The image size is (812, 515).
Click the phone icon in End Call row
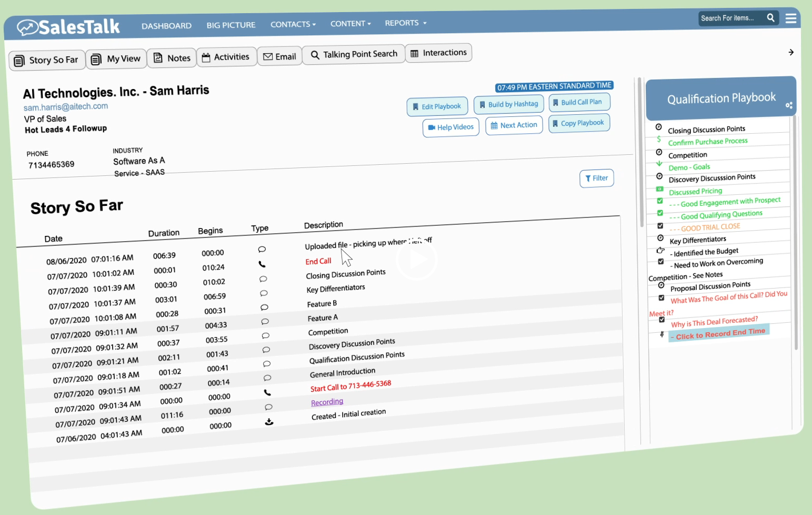[262, 264]
